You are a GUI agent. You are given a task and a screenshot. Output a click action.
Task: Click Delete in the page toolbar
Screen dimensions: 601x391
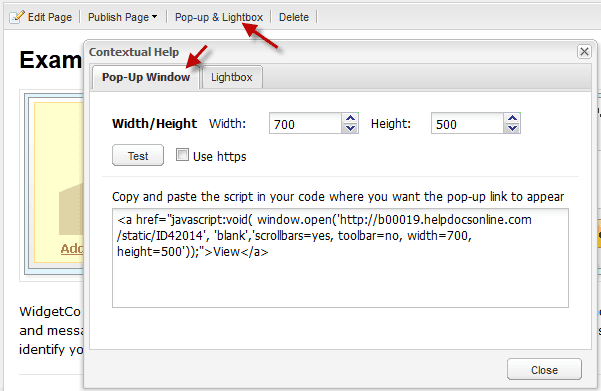[294, 17]
